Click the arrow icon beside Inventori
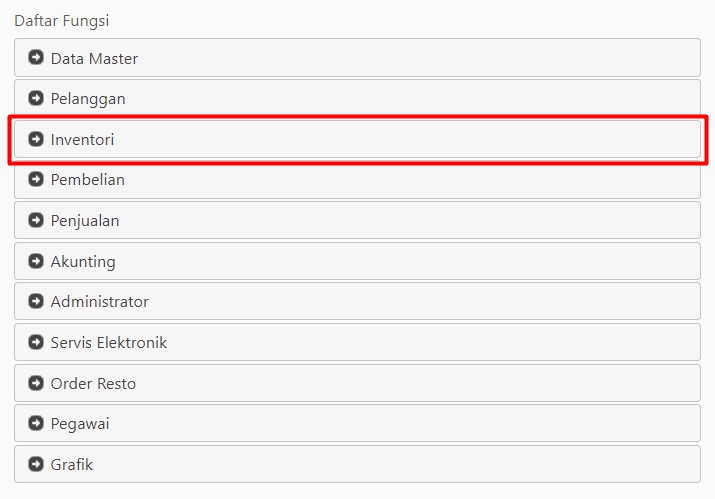Image resolution: width=715 pixels, height=499 pixels. tap(36, 139)
